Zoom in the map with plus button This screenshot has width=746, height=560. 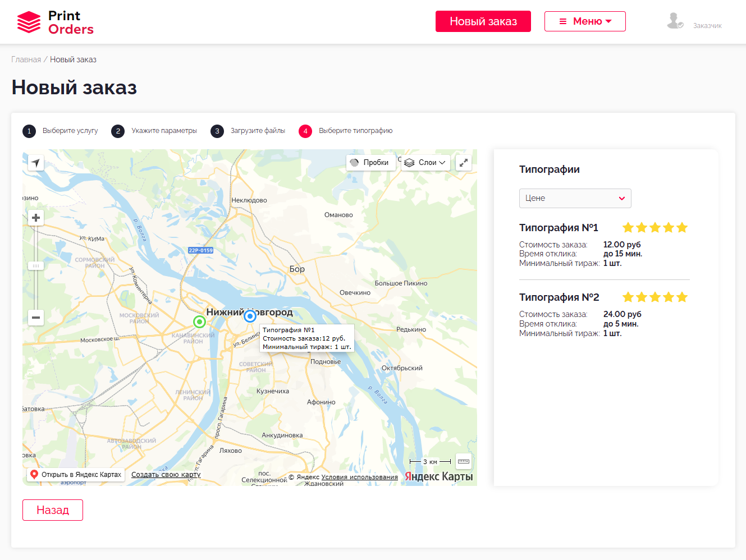pos(36,218)
